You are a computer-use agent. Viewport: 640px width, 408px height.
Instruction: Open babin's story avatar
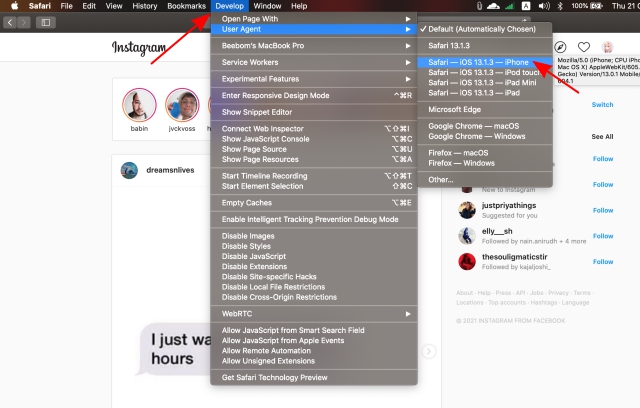pyautogui.click(x=139, y=105)
